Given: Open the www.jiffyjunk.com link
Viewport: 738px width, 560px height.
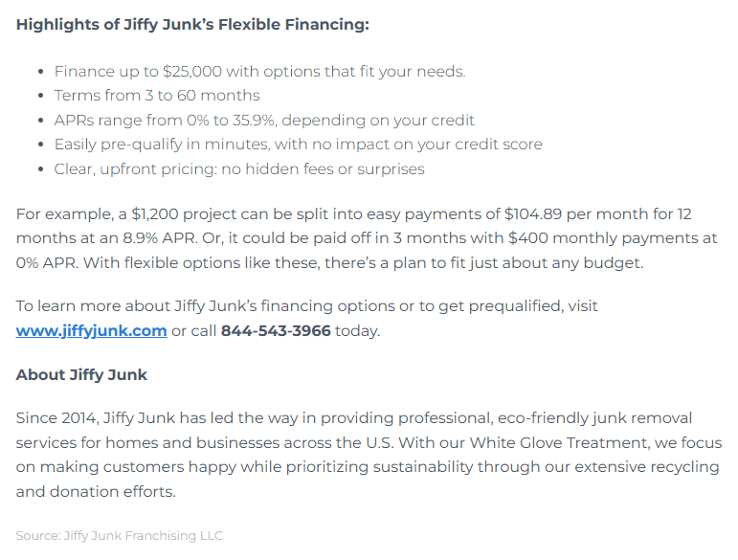Looking at the screenshot, I should (91, 331).
